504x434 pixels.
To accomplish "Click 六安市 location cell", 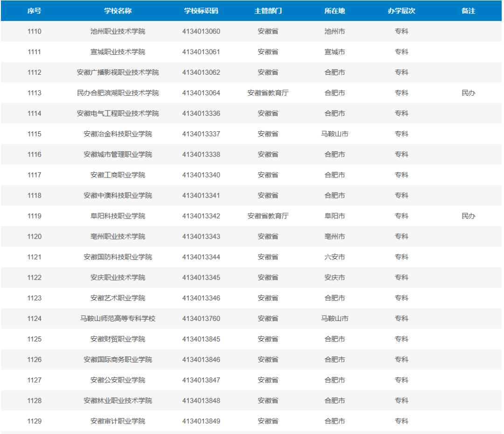I will [335, 257].
